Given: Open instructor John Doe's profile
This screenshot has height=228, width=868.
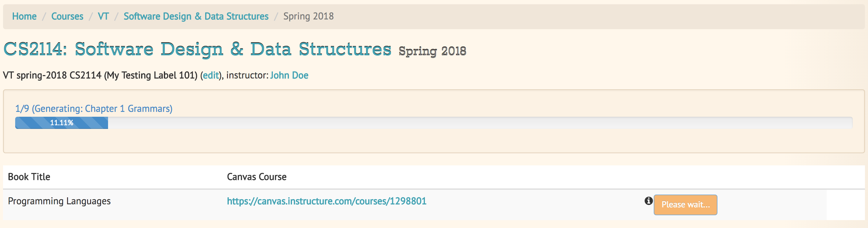Looking at the screenshot, I should tap(289, 75).
